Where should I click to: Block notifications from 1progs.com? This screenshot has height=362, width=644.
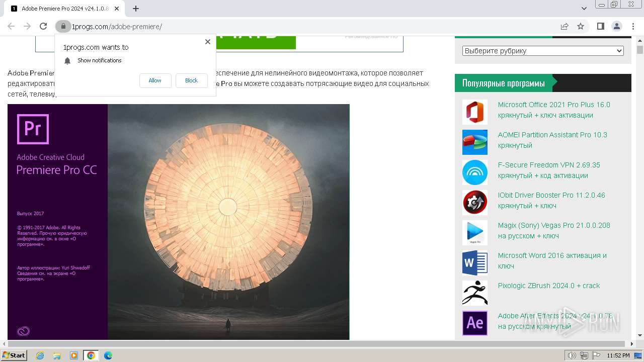[x=191, y=80]
